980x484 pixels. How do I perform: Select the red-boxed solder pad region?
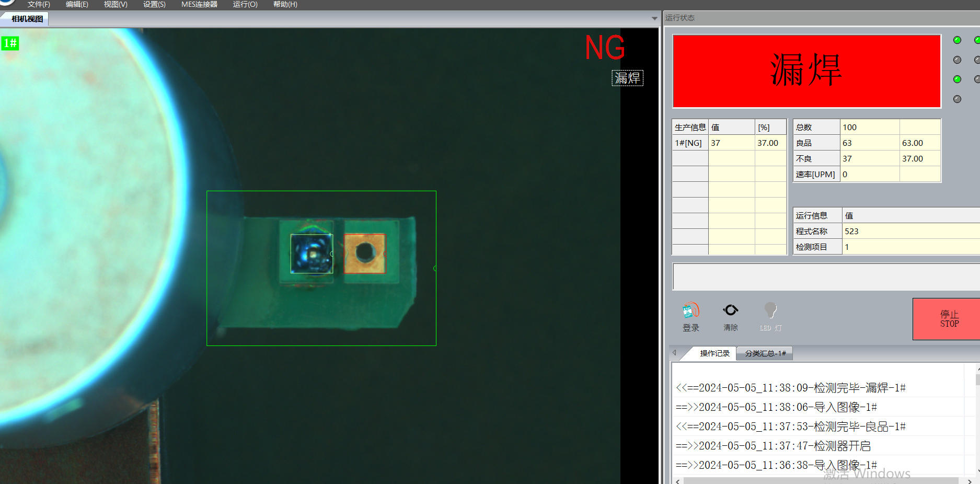(365, 253)
